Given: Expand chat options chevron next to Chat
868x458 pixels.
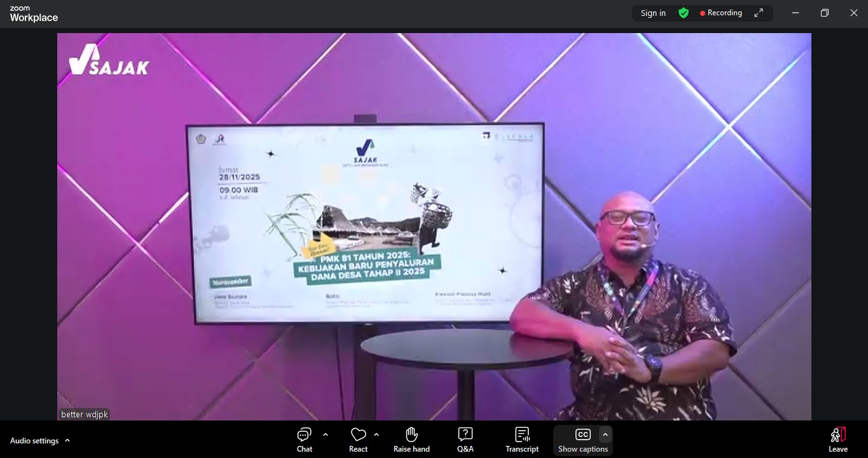Looking at the screenshot, I should 326,435.
